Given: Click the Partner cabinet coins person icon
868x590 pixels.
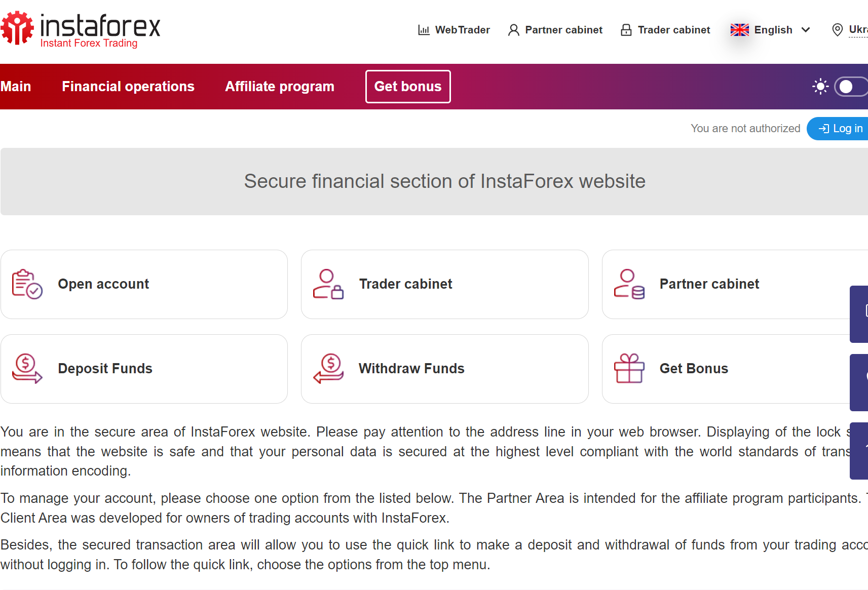Looking at the screenshot, I should pos(629,284).
